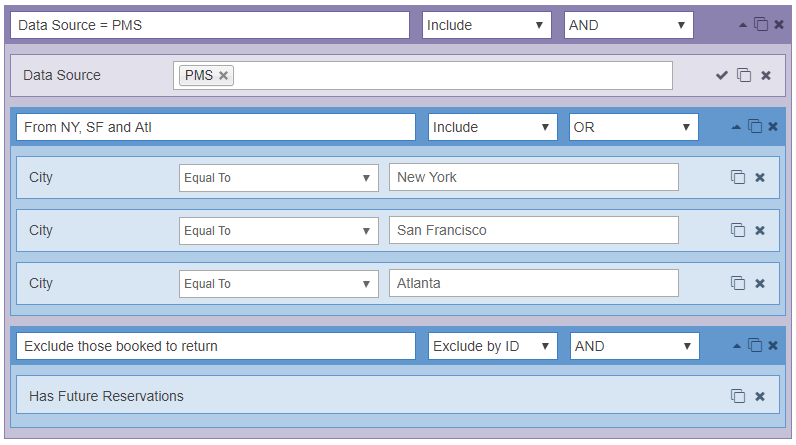
Task: Open AND operator dropdown in top group
Action: [x=628, y=25]
